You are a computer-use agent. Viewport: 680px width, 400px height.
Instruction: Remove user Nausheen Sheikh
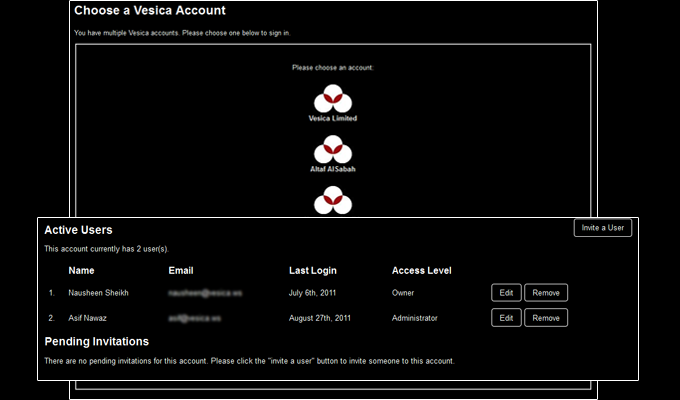click(x=546, y=292)
